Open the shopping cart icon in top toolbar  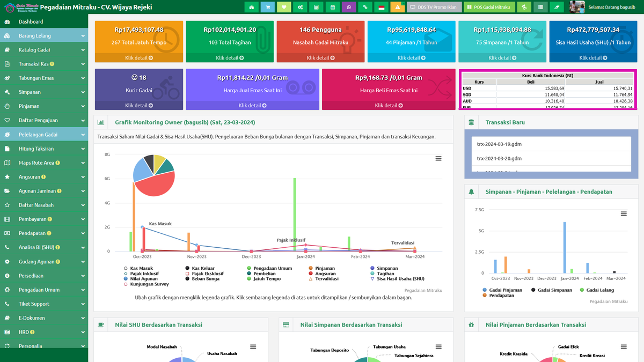(268, 7)
